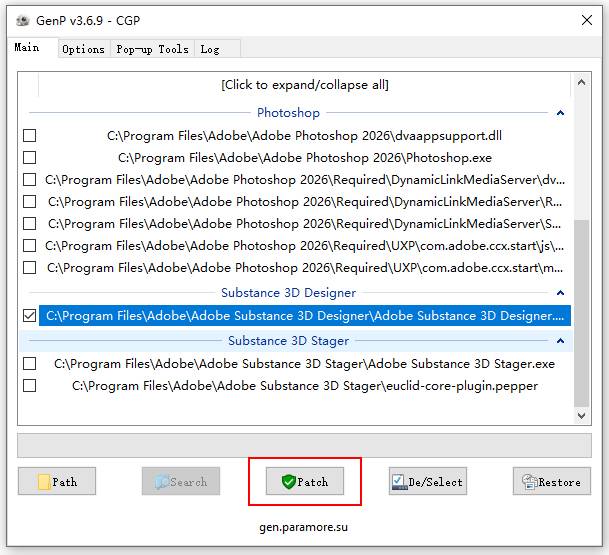Image resolution: width=609 pixels, height=555 pixels.
Task: Click the green shield icon on the Patch button
Action: 289,482
